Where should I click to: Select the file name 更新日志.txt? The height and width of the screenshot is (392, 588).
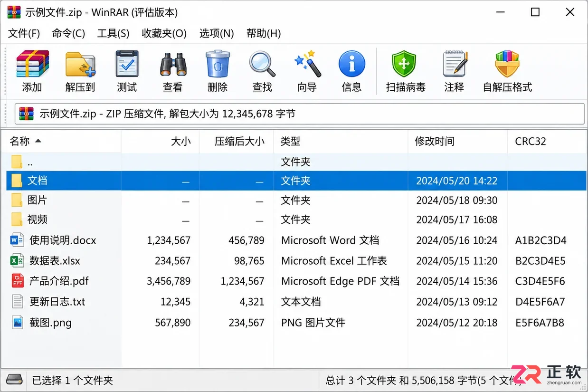pos(57,302)
